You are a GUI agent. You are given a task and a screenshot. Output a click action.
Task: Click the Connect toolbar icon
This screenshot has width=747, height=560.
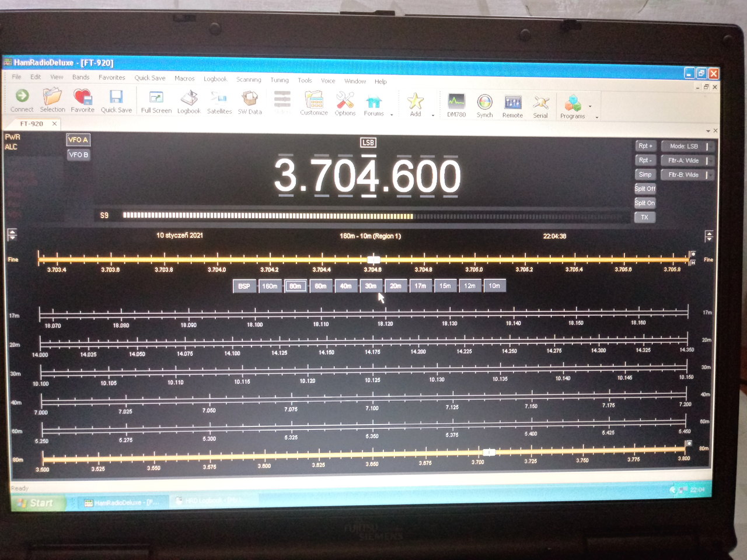click(22, 100)
